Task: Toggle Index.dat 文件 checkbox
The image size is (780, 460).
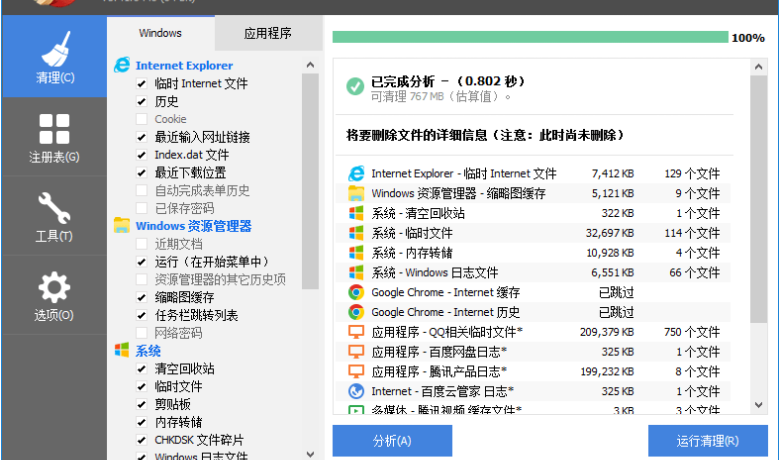Action: click(x=142, y=155)
